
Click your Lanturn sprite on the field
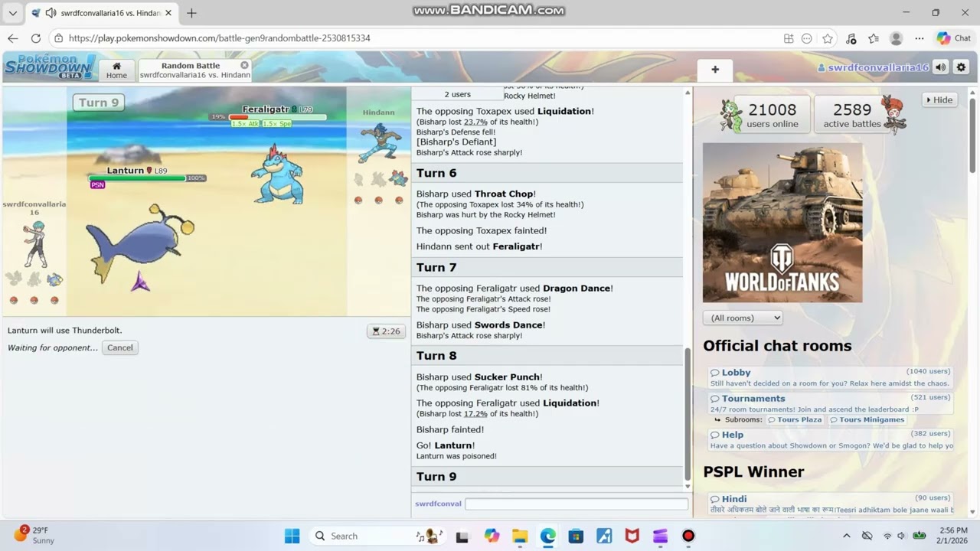139,243
